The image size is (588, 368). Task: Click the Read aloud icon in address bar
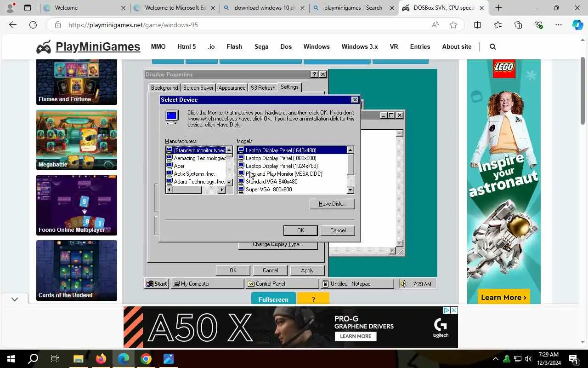point(435,25)
